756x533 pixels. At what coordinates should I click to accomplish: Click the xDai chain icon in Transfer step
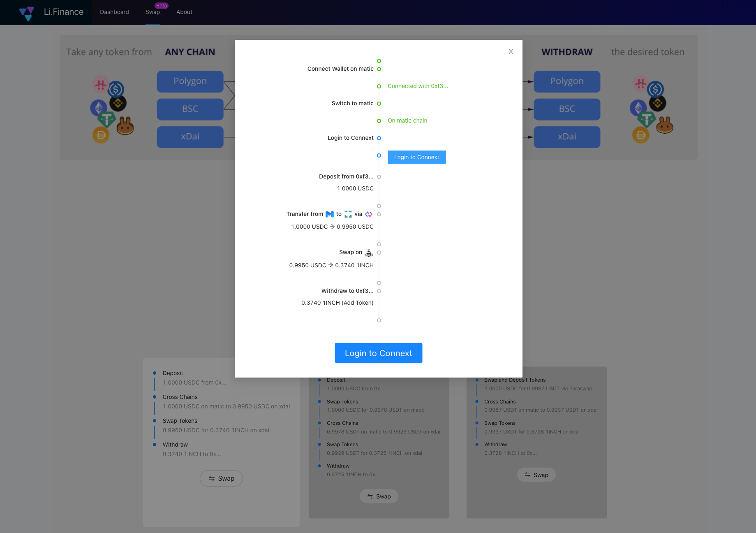(x=348, y=214)
